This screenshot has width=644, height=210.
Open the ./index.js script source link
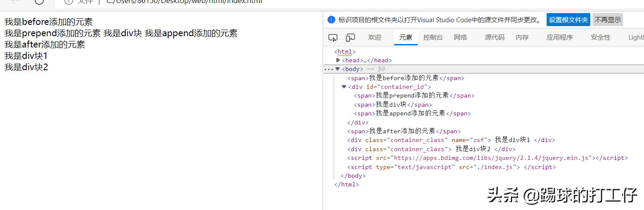click(495, 167)
